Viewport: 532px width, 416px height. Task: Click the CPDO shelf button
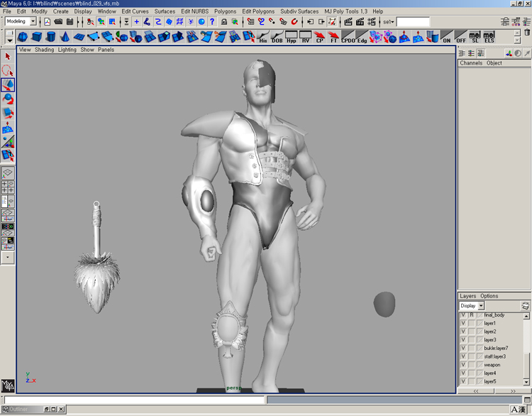click(x=348, y=37)
